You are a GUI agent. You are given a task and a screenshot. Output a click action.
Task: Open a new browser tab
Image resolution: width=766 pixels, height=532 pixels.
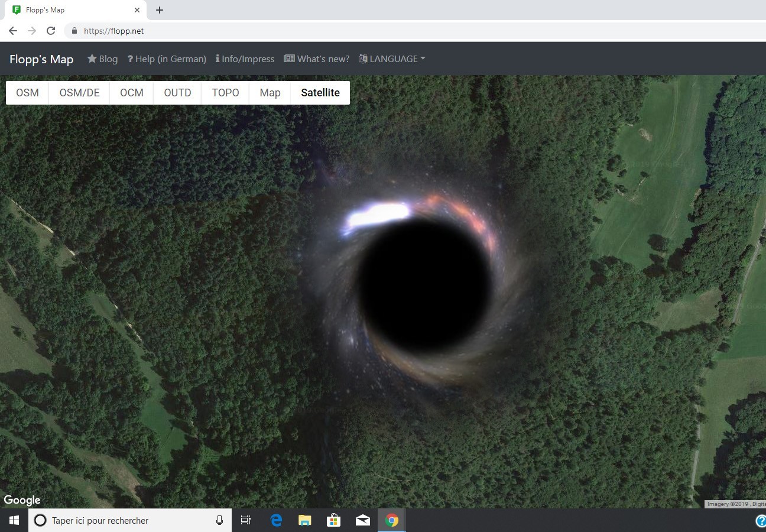pos(160,10)
